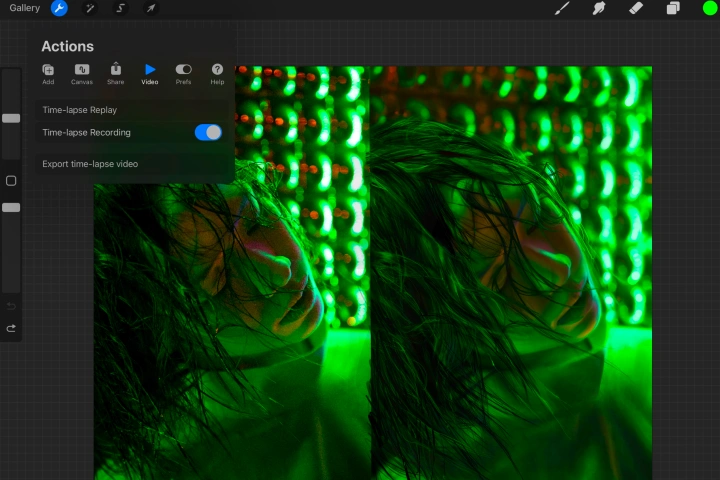Open the Help tab
The height and width of the screenshot is (480, 720).
click(217, 74)
